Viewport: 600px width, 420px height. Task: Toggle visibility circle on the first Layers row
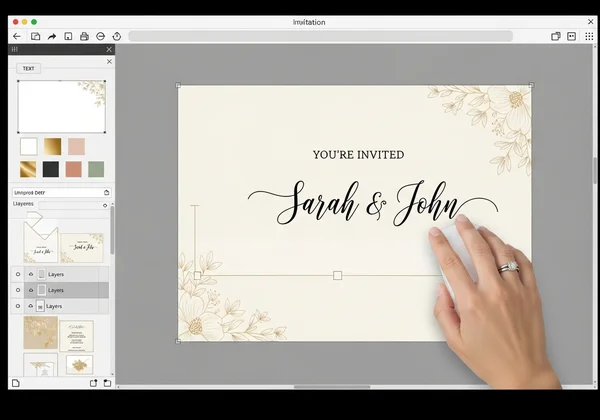(18, 274)
